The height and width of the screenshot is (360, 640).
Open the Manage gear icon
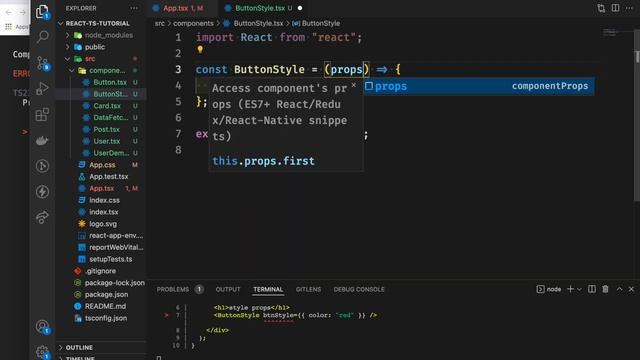coord(42,352)
